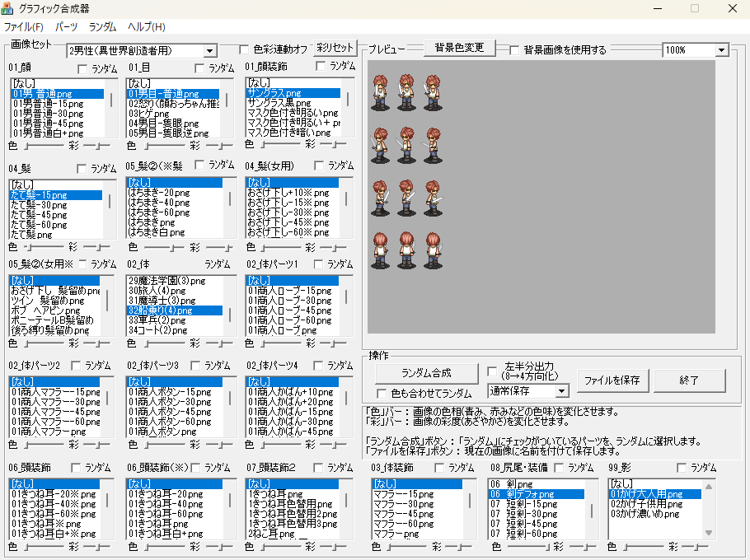Open the ファイル(F) menu

coord(23,27)
